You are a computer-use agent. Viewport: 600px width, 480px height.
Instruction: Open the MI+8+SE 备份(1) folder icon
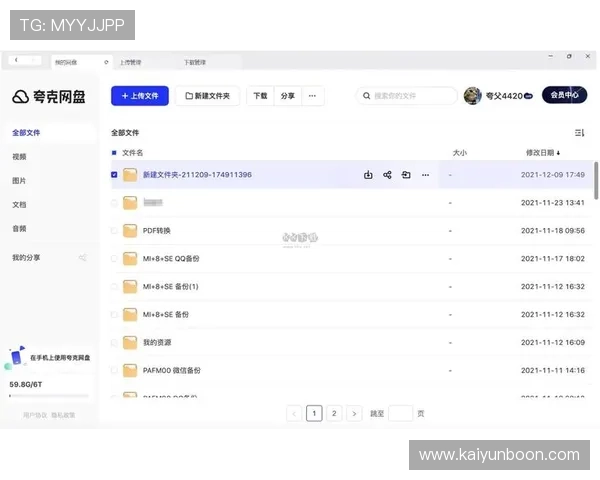(130, 286)
